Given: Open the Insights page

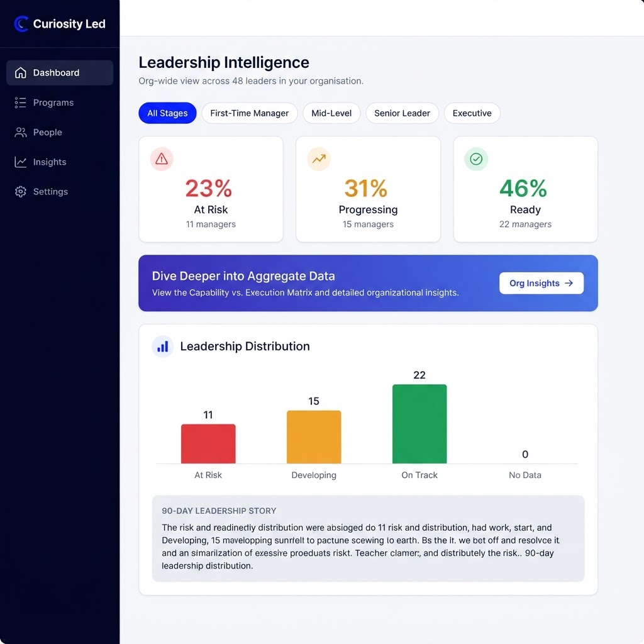Looking at the screenshot, I should pos(60,162).
